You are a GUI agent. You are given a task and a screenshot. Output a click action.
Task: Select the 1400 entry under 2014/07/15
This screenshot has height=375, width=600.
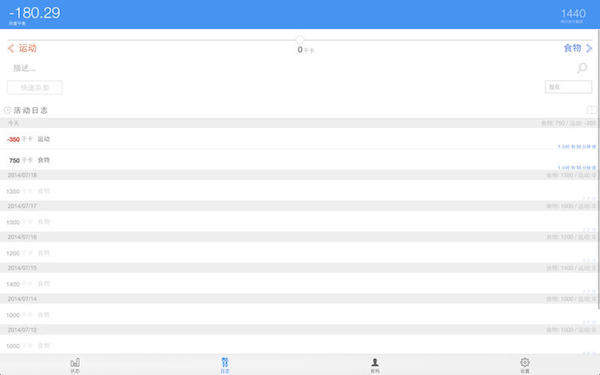[300, 284]
